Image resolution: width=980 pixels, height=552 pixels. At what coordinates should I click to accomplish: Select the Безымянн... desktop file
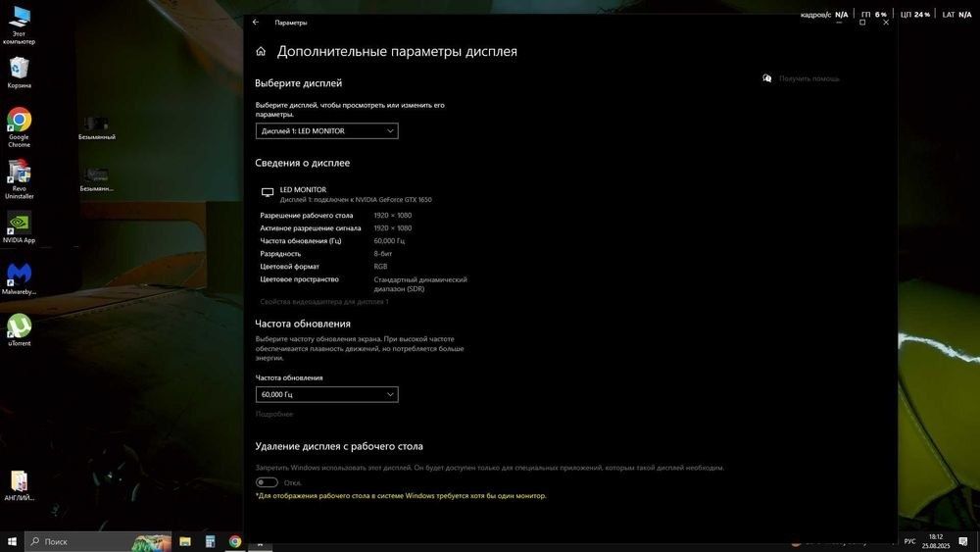[97, 179]
